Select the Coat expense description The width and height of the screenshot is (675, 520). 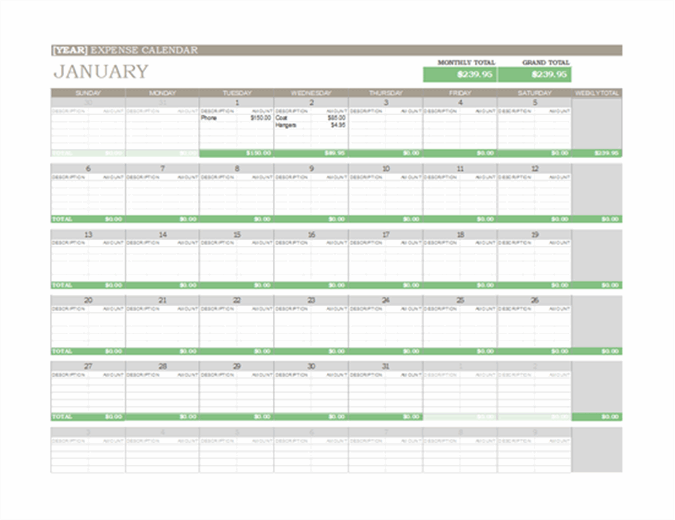click(282, 118)
